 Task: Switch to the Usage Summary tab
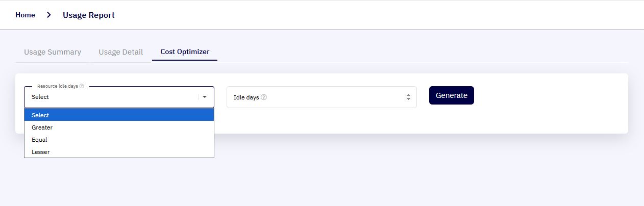pos(53,52)
